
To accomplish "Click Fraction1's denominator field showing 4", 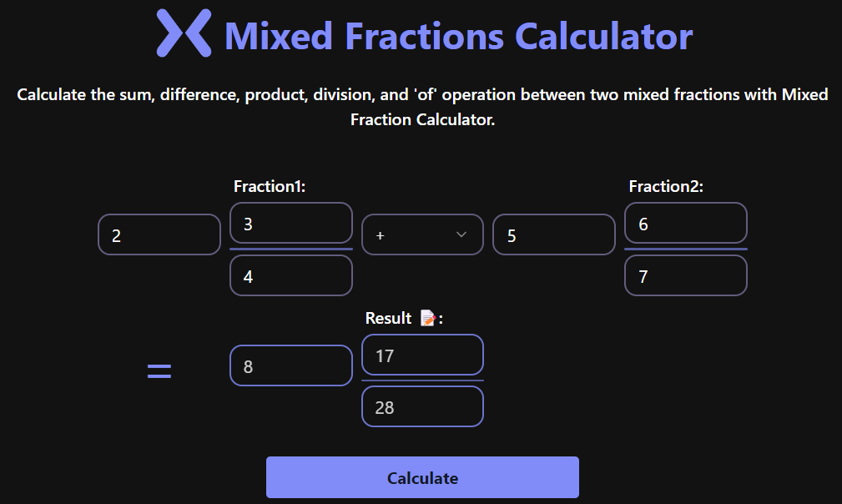I will coord(290,275).
